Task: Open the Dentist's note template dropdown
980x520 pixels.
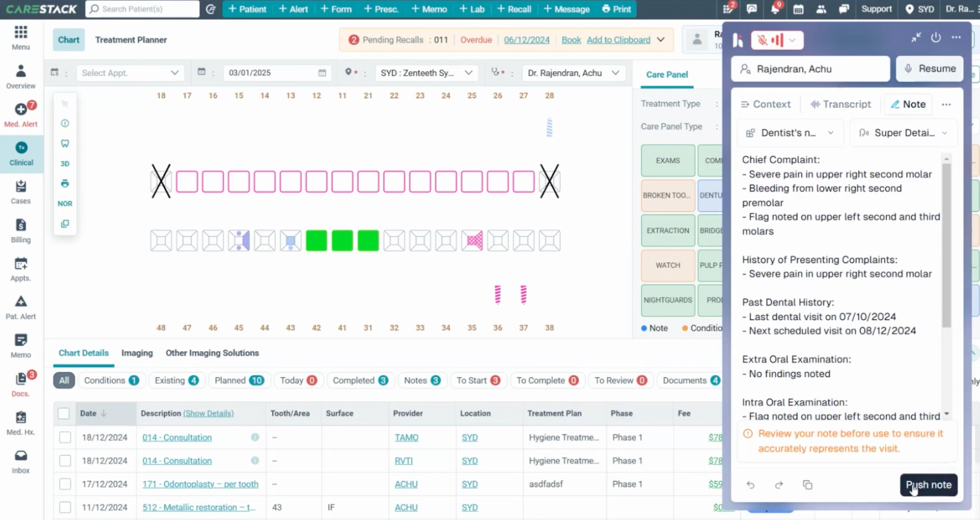Action: (x=790, y=133)
